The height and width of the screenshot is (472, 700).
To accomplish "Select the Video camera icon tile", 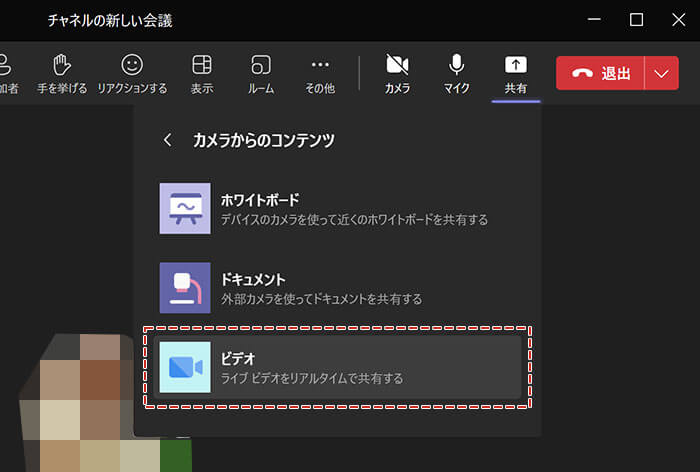I will (185, 367).
